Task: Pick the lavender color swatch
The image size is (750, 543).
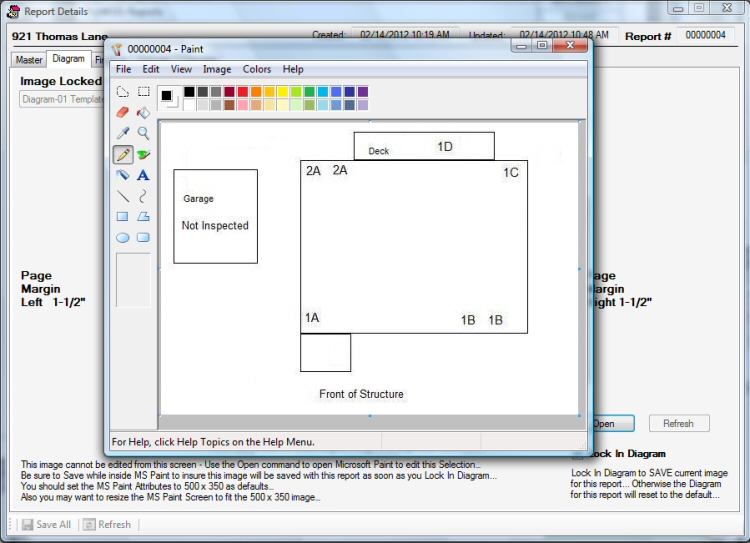Action: coord(363,105)
